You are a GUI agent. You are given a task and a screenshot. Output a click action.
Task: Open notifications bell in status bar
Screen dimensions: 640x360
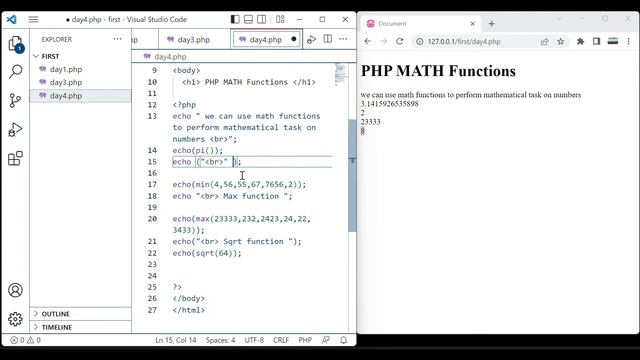(344, 340)
